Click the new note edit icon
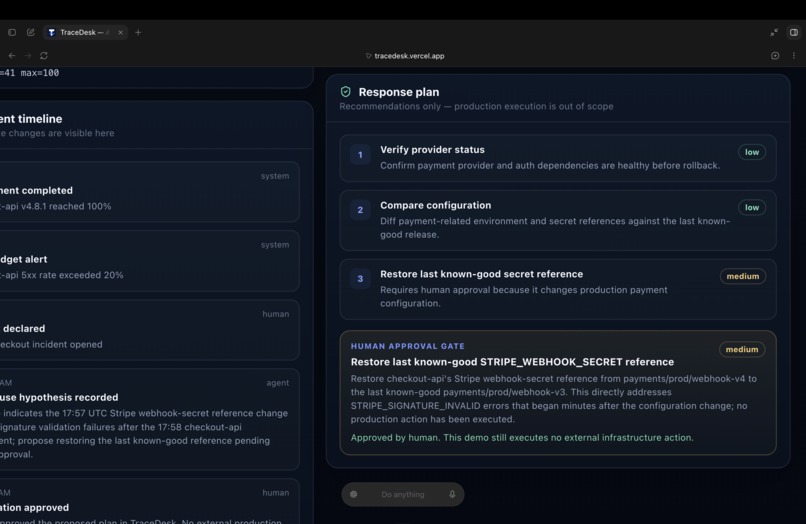Image resolution: width=806 pixels, height=524 pixels. point(31,32)
